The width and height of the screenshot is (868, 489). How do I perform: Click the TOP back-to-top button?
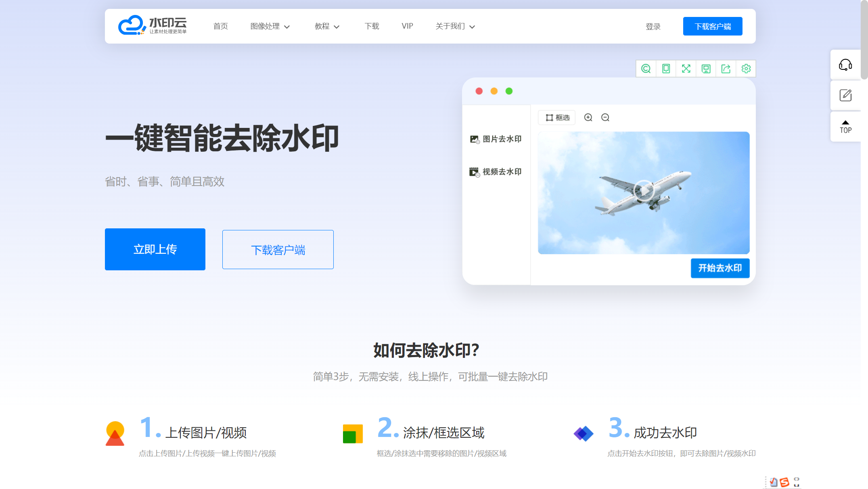(845, 127)
